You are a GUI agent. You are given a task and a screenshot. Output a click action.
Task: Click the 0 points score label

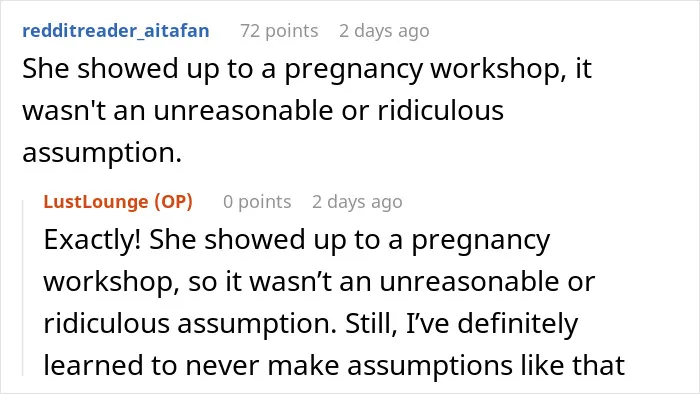pos(257,202)
